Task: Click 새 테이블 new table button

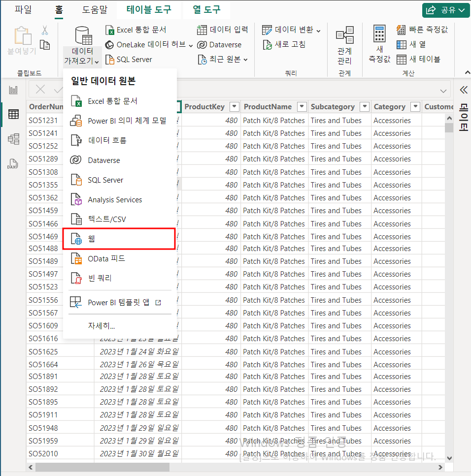Action: tap(418, 59)
